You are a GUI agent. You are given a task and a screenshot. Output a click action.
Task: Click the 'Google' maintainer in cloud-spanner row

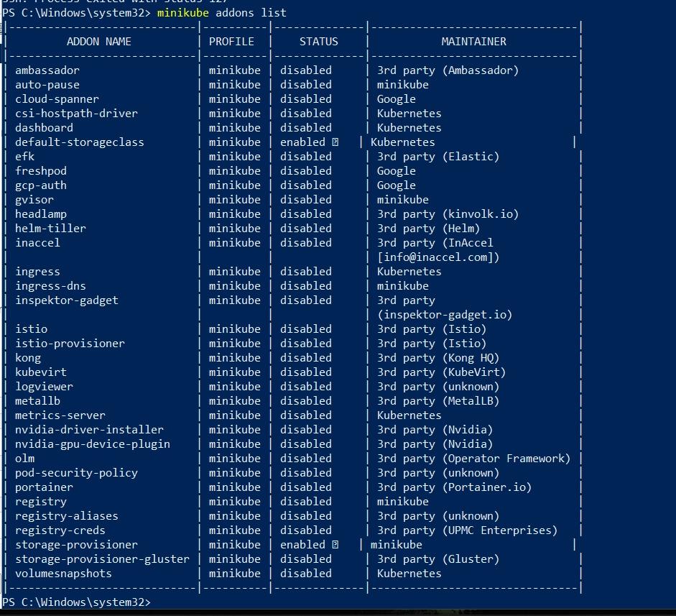(397, 99)
